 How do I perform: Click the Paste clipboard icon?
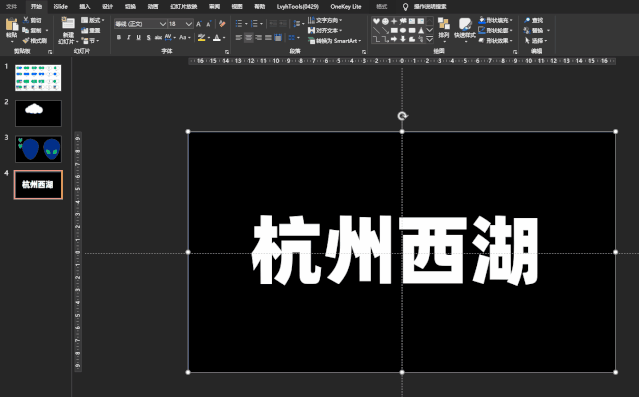coord(11,25)
